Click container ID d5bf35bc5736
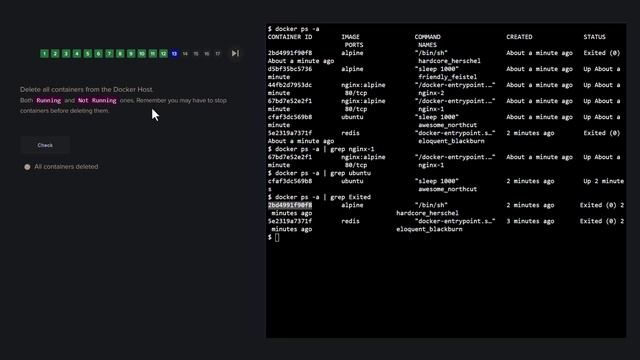The height and width of the screenshot is (360, 640). pyautogui.click(x=290, y=69)
